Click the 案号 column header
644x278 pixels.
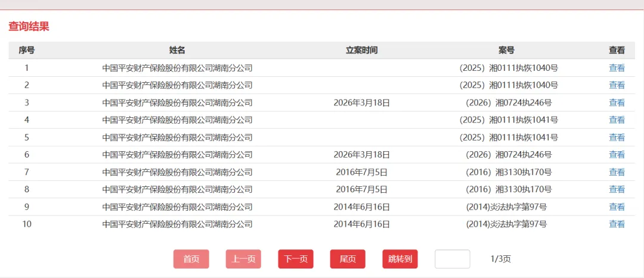pyautogui.click(x=506, y=51)
